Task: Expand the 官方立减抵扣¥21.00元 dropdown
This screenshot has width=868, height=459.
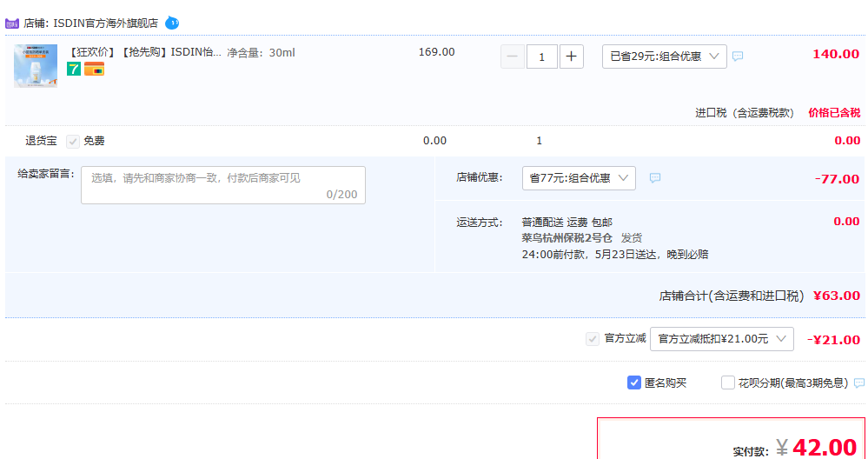Action: [x=722, y=339]
